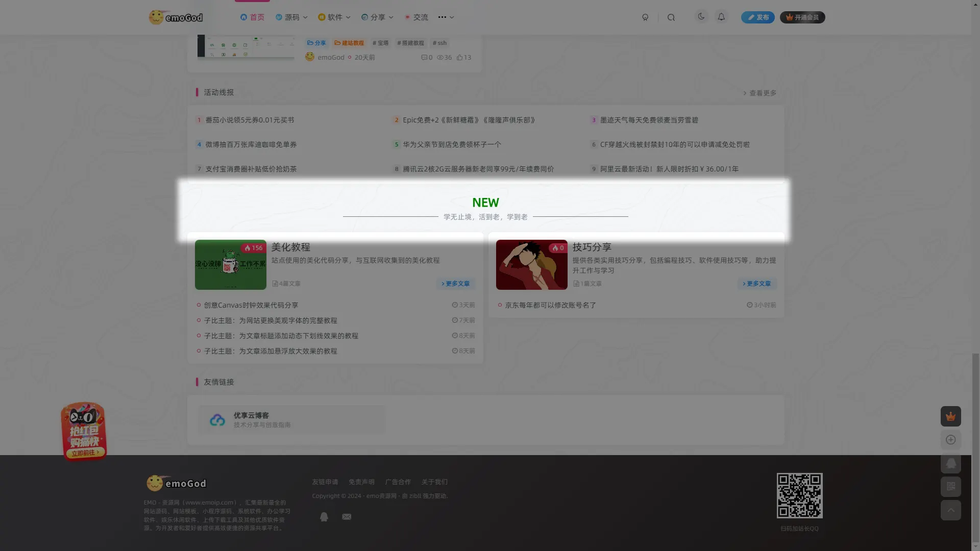Open 墨迹天气每天免费领麦当劳雪碧
The height and width of the screenshot is (551, 980).
click(649, 120)
